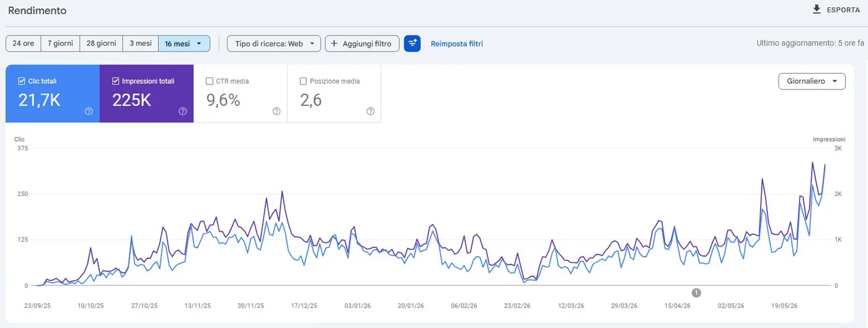Select the 7 giorni time range
868x328 pixels.
[60, 43]
